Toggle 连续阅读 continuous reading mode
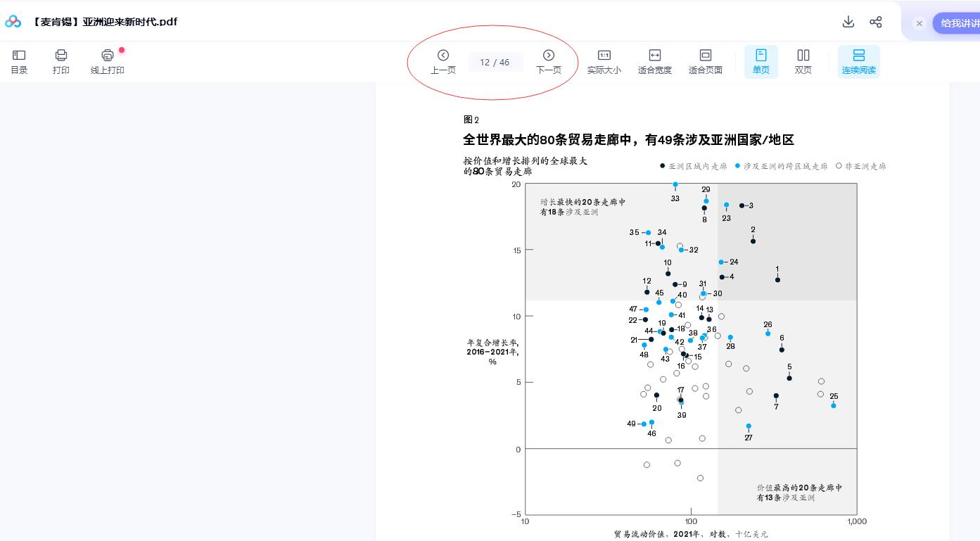Image resolution: width=980 pixels, height=541 pixels. pos(858,61)
